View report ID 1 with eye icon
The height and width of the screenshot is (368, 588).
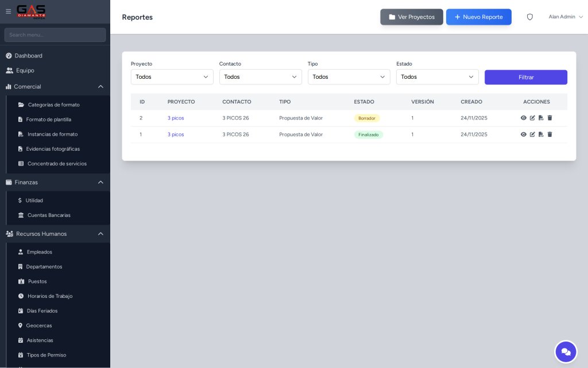(x=524, y=135)
